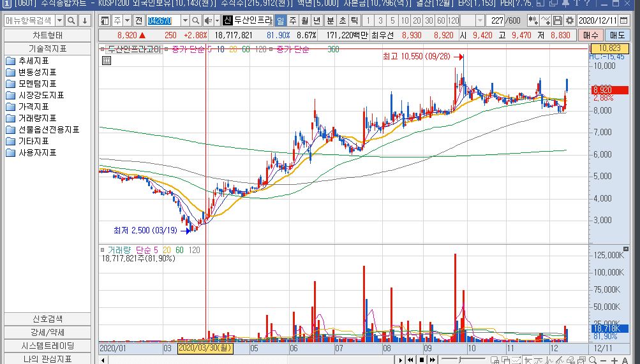
Task: Open the 신호검색 tab
Action: click(x=47, y=319)
